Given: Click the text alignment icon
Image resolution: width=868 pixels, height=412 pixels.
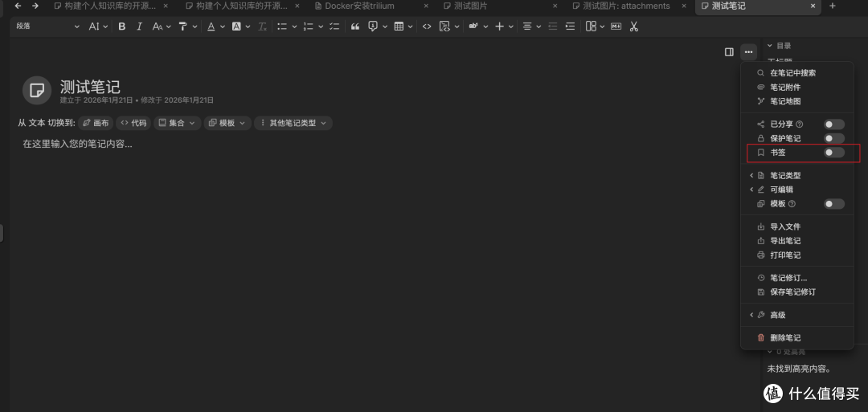Looking at the screenshot, I should [527, 26].
